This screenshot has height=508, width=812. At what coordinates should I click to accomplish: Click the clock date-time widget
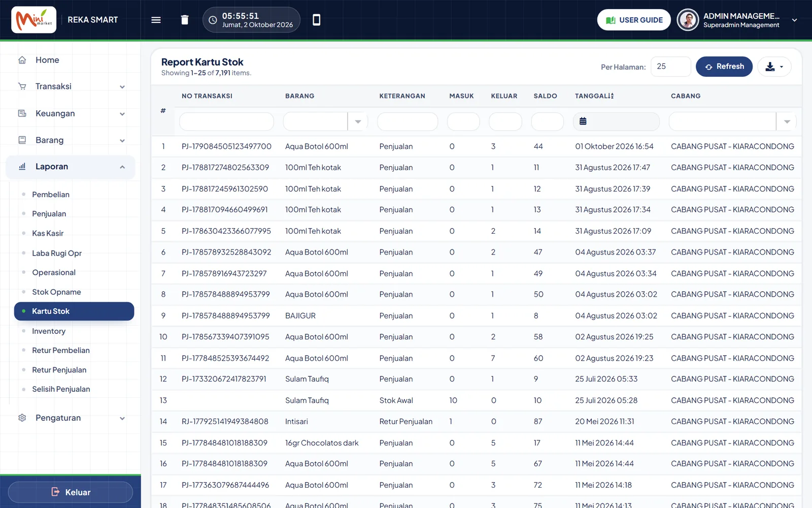(251, 20)
